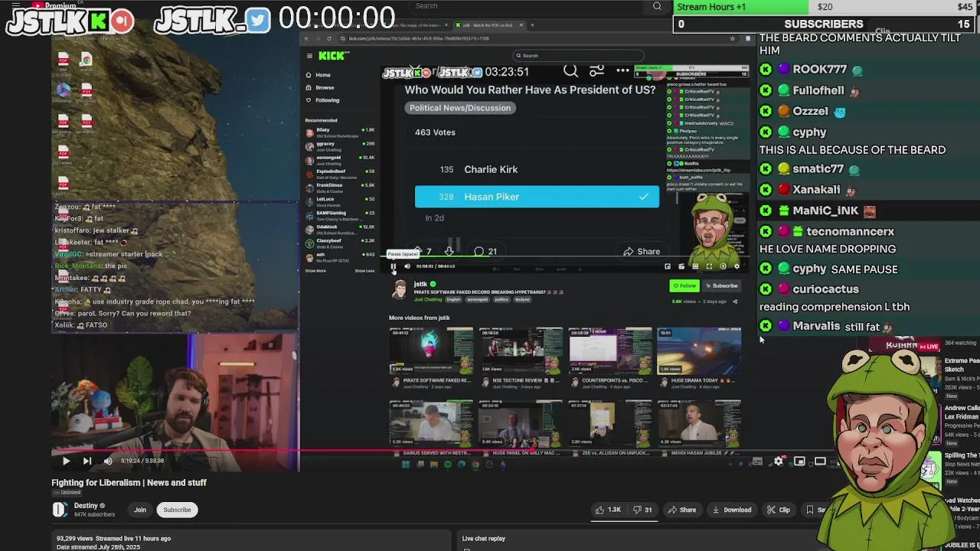Go to Kick Home in sidebar
This screenshot has height=551, width=980.
(318, 75)
